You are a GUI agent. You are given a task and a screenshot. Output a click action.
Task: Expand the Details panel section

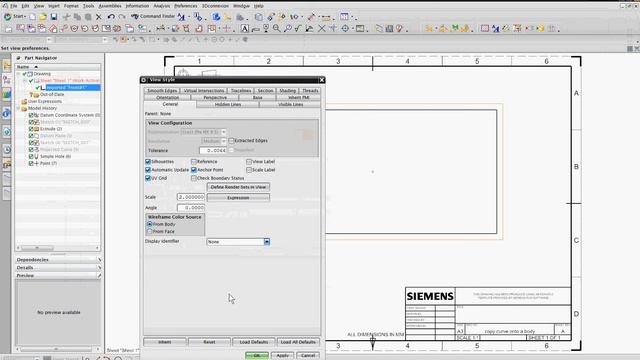coord(58,268)
